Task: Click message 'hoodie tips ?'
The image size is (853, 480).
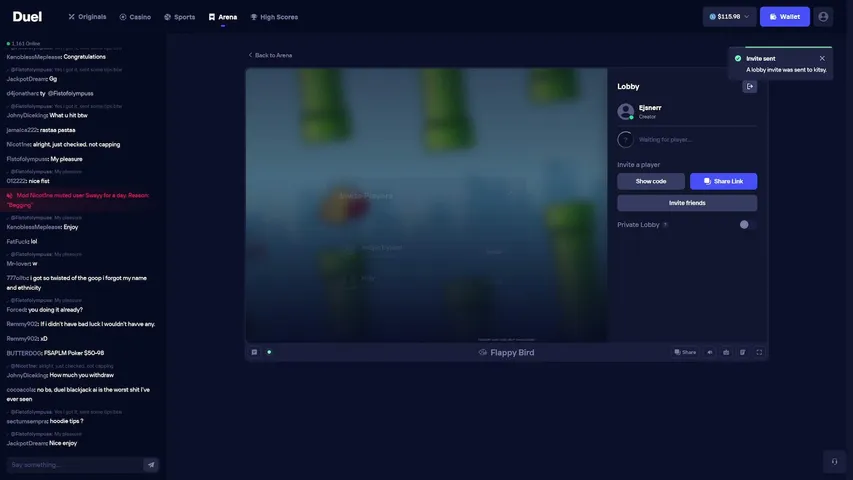Action: pos(66,421)
